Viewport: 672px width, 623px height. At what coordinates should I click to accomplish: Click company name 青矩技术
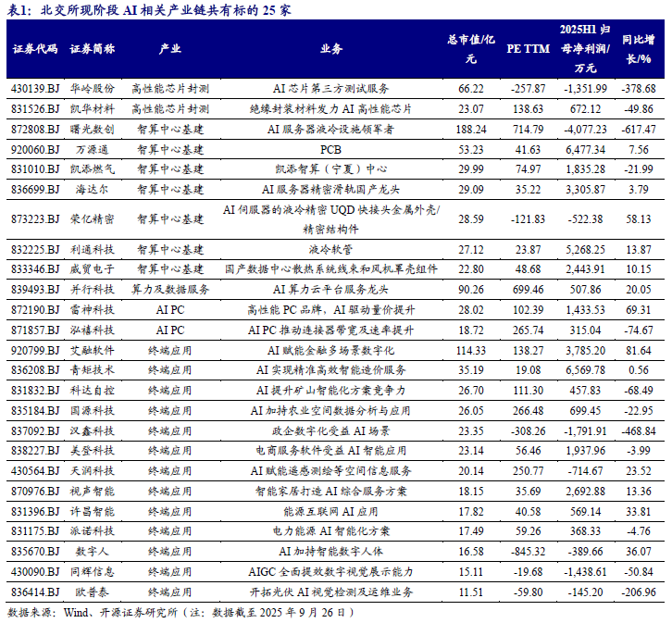[x=93, y=369]
